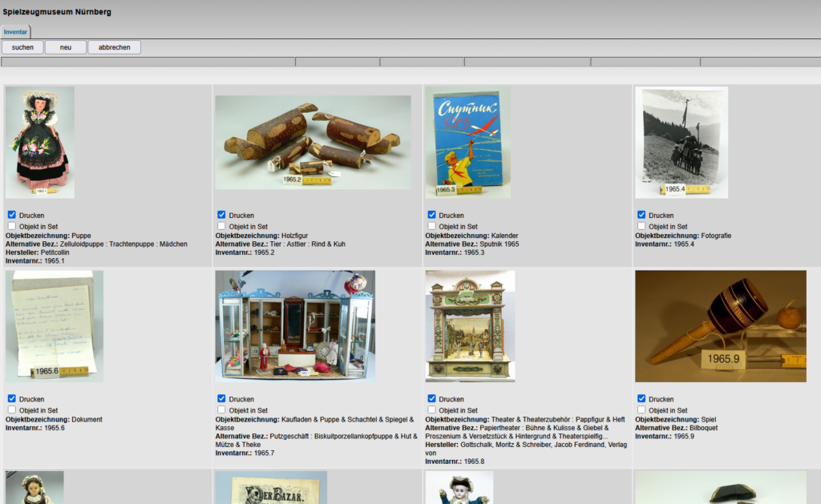Uncheck Drucken for Sputnik 1965 Kalender
The height and width of the screenshot is (504, 821).
[x=430, y=214]
